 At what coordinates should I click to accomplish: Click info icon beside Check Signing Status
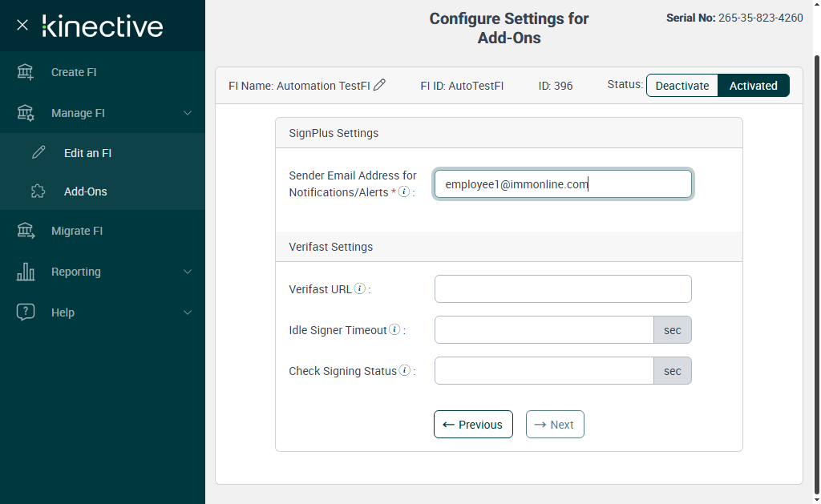(405, 370)
